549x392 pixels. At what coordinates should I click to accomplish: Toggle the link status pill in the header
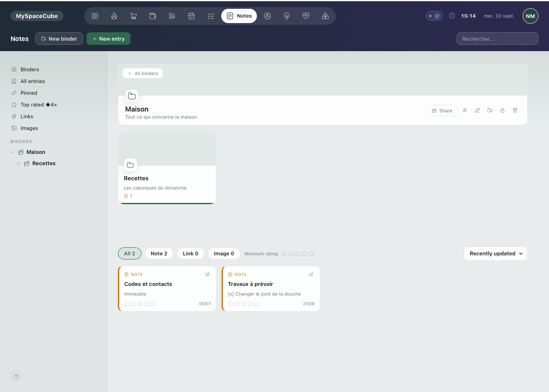(434, 16)
